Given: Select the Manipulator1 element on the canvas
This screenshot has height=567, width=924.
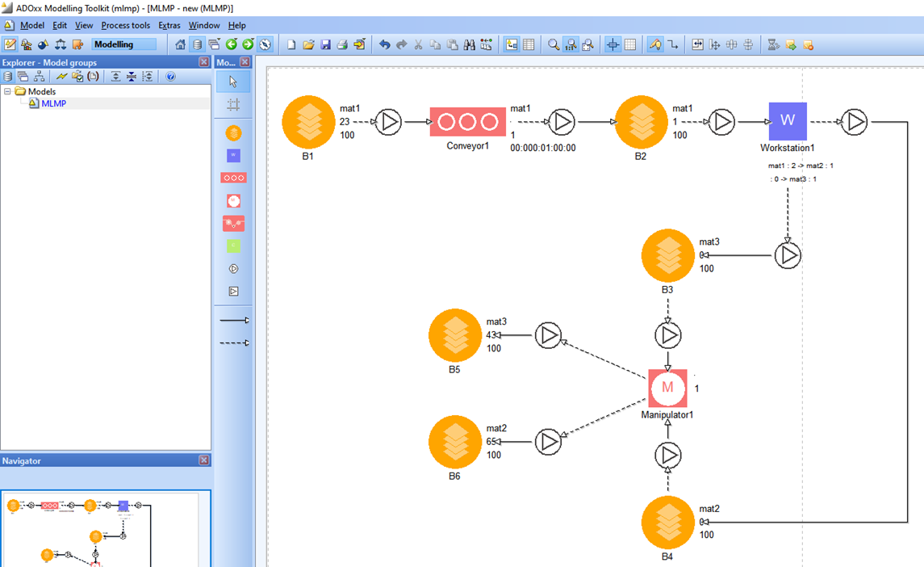Looking at the screenshot, I should click(x=667, y=388).
